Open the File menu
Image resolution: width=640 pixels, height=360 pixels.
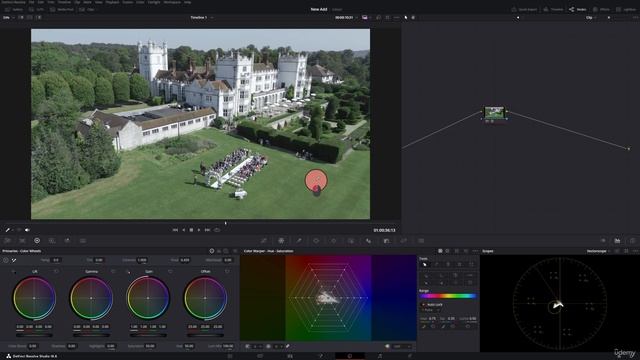(x=31, y=2)
